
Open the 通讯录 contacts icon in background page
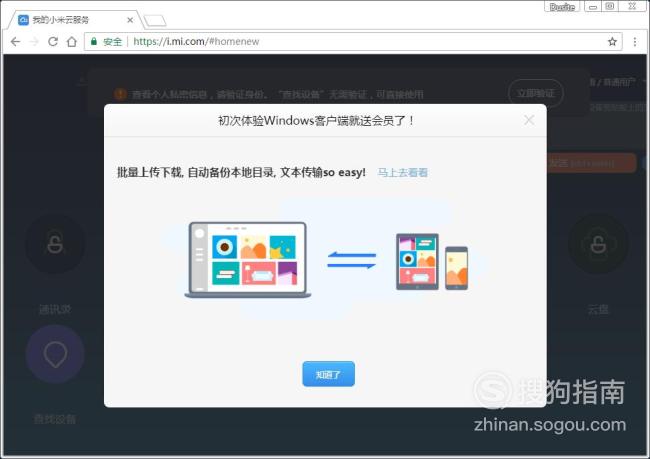[x=55, y=244]
